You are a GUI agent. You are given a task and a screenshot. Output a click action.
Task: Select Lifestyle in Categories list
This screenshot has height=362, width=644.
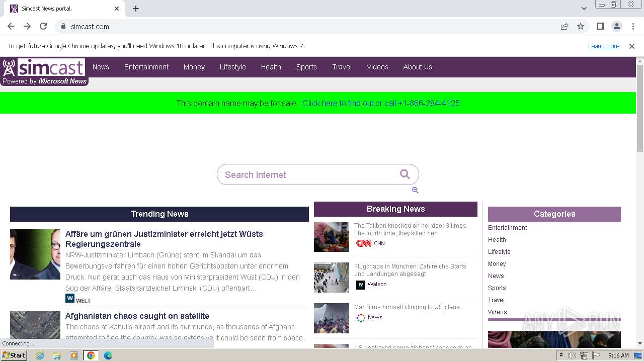pyautogui.click(x=499, y=252)
